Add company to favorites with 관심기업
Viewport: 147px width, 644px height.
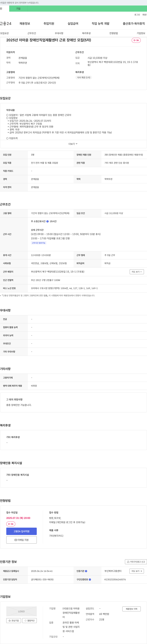[13, 621]
